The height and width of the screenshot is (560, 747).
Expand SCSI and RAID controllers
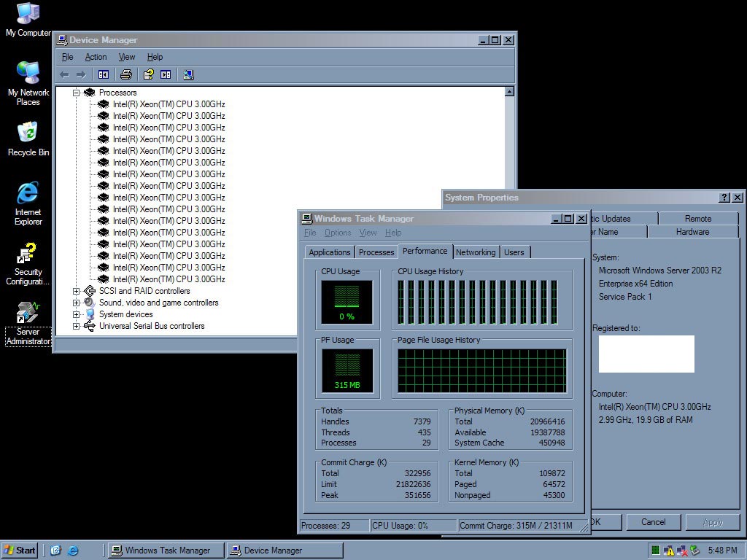(76, 291)
